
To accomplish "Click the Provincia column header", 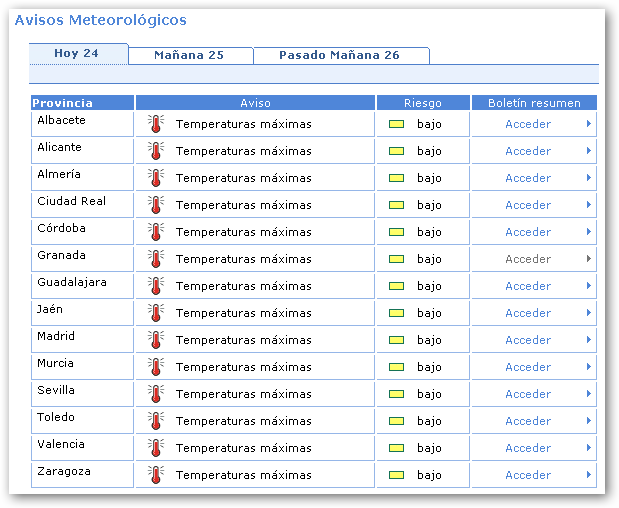I will pos(63,103).
